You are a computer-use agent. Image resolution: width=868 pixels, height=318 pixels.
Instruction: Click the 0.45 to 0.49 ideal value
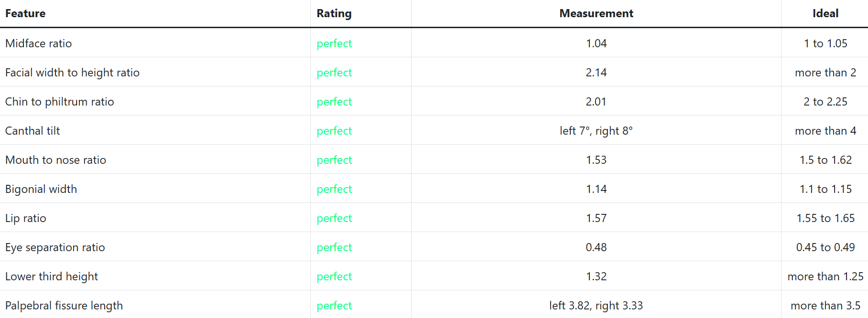pyautogui.click(x=825, y=247)
